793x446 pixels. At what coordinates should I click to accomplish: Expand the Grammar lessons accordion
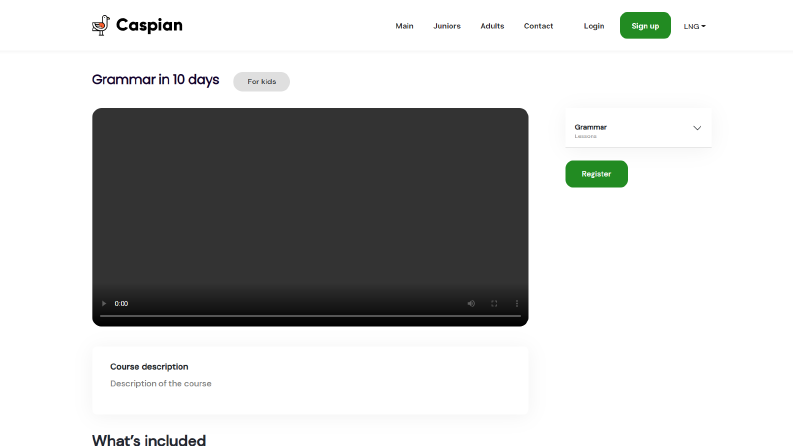[638, 128]
